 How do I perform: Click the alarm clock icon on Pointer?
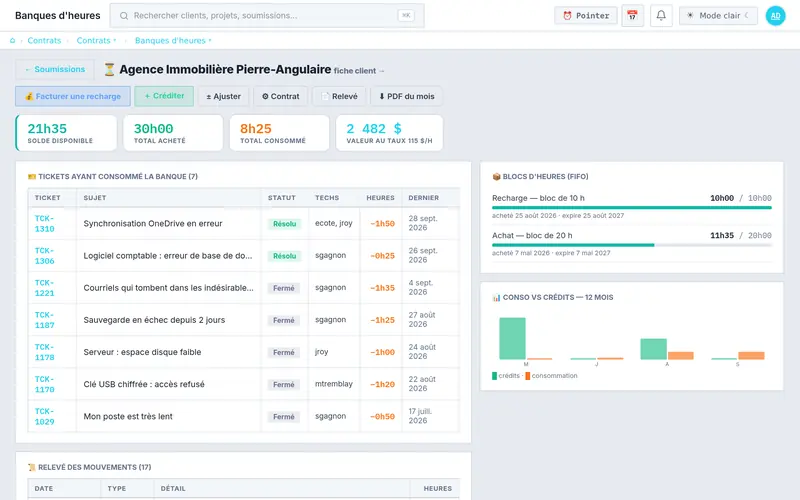pyautogui.click(x=567, y=16)
